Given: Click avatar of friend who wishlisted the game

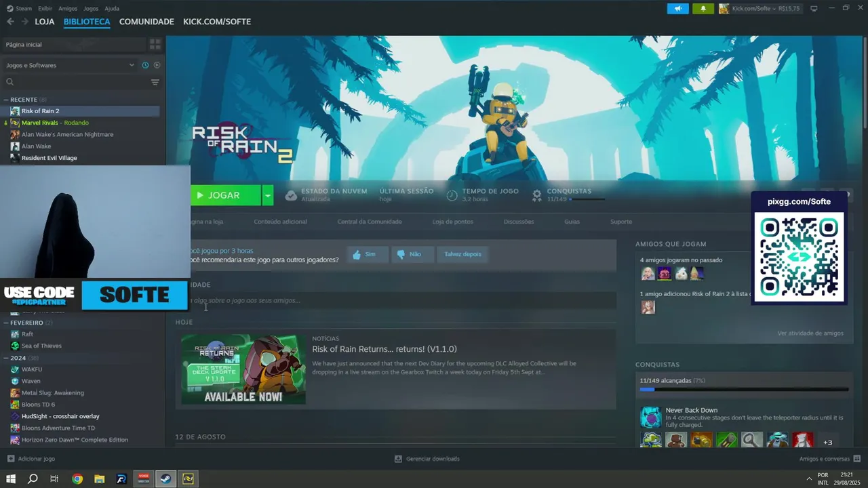Looking at the screenshot, I should point(648,307).
